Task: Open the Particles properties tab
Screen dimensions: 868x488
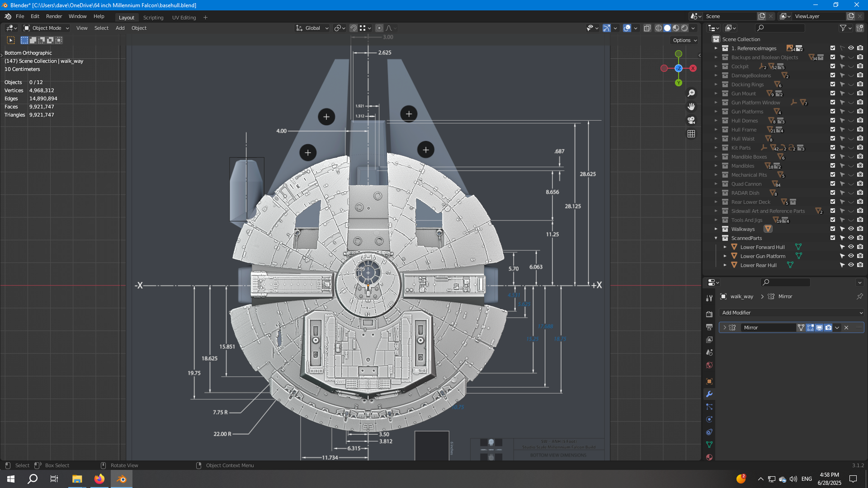Action: 709,407
